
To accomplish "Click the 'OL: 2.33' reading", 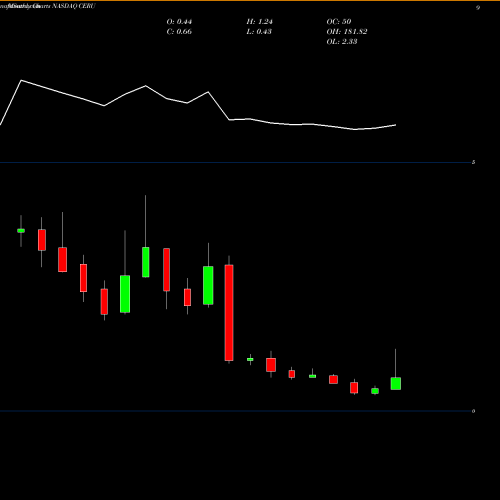I will (342, 42).
